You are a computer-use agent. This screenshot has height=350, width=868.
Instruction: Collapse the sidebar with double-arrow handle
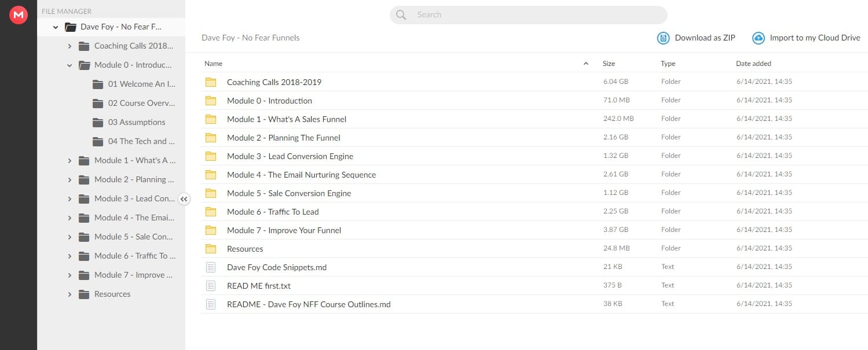pos(184,199)
